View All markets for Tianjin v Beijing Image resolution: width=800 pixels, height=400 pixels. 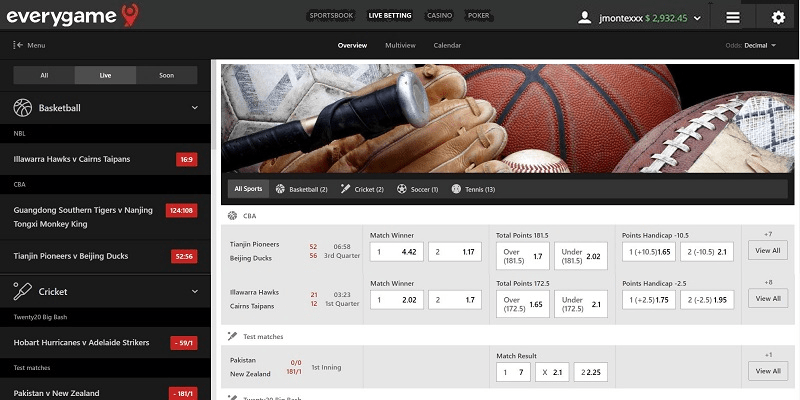768,251
